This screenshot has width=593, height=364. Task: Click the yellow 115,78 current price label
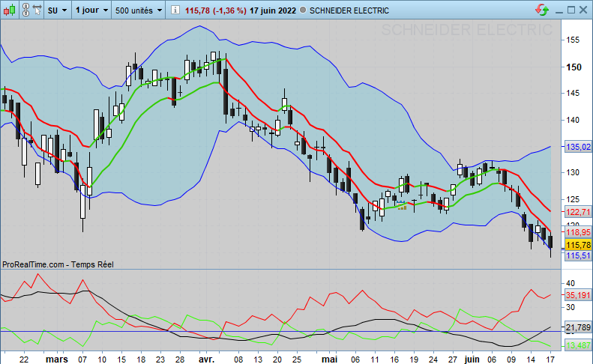[x=578, y=245]
